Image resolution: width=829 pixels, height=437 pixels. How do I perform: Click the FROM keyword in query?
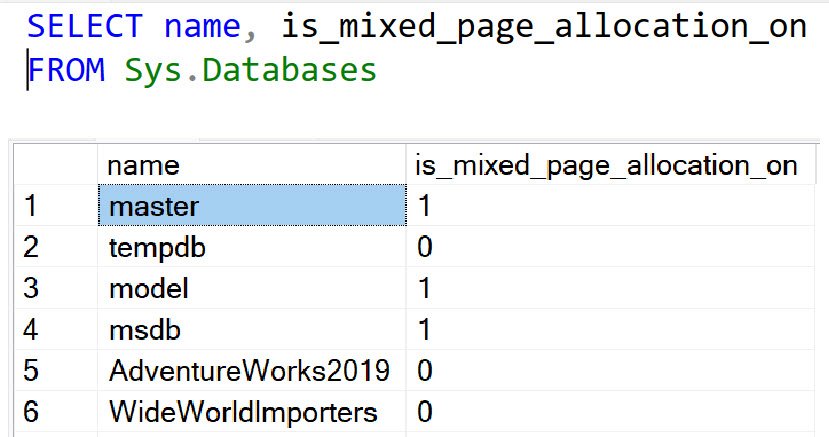point(67,70)
